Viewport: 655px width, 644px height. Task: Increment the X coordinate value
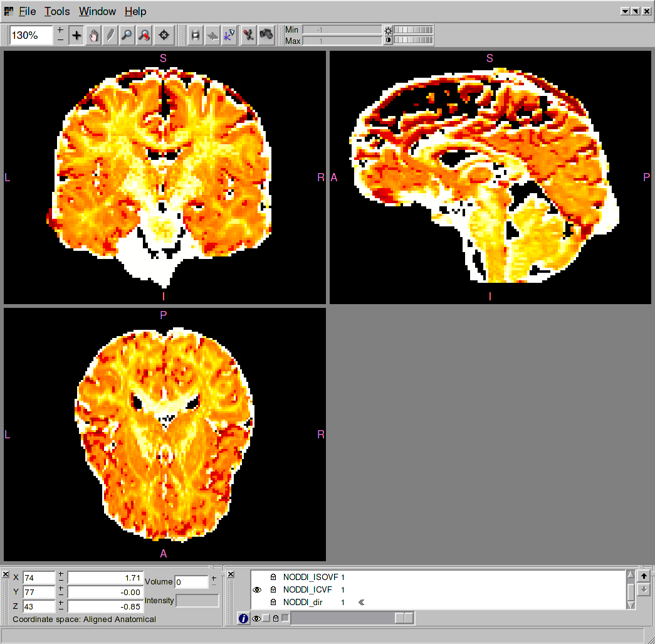click(61, 574)
